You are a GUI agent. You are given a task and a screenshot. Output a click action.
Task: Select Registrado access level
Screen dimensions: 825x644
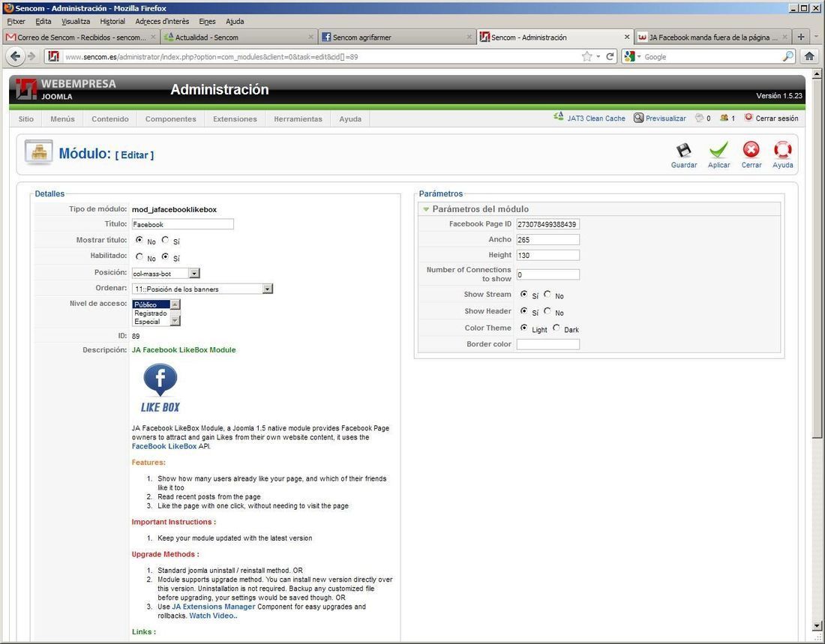pos(151,313)
